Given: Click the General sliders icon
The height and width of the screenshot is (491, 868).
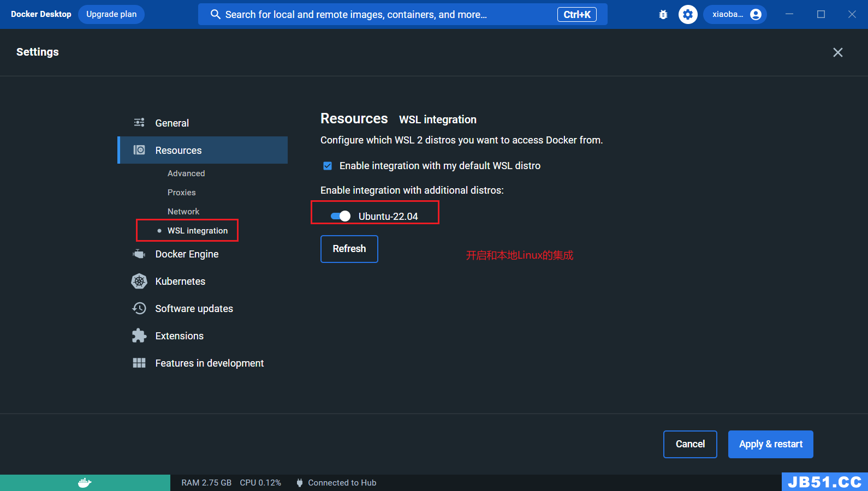Looking at the screenshot, I should 139,123.
